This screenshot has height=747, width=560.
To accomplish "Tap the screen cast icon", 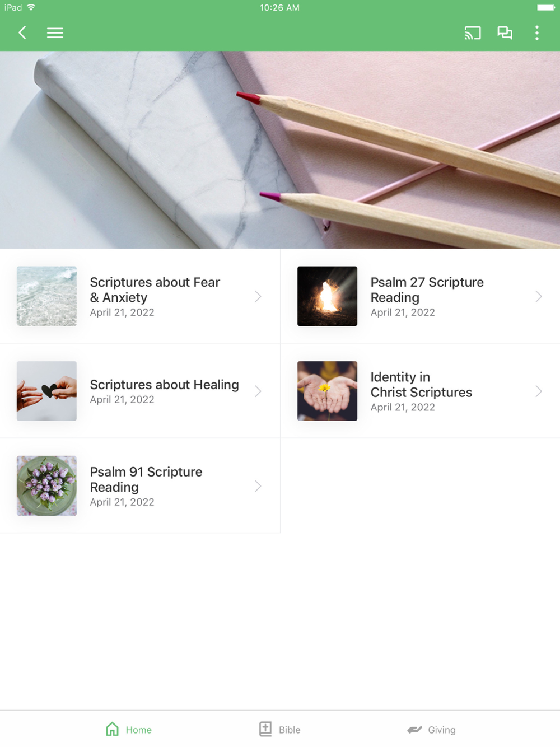I will click(473, 33).
